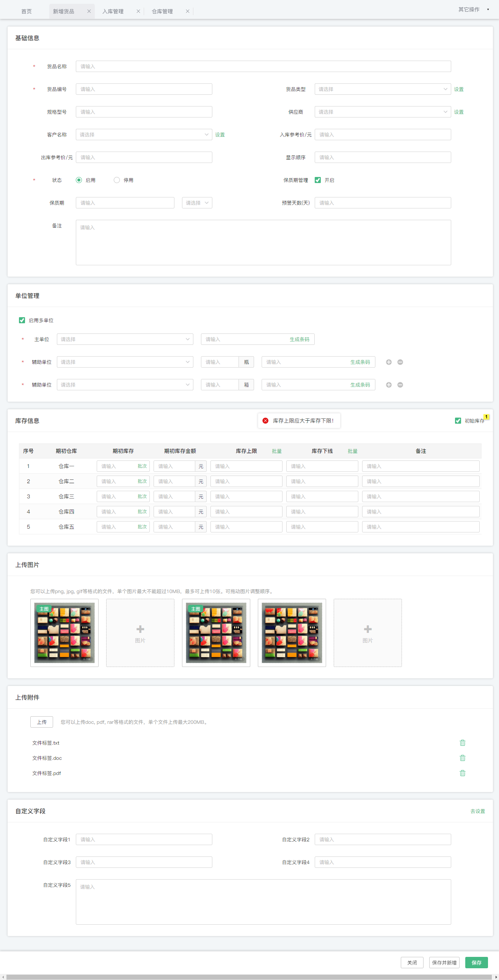The width and height of the screenshot is (499, 980).
Task: Open the 客户名称 dropdown
Action: 144,135
